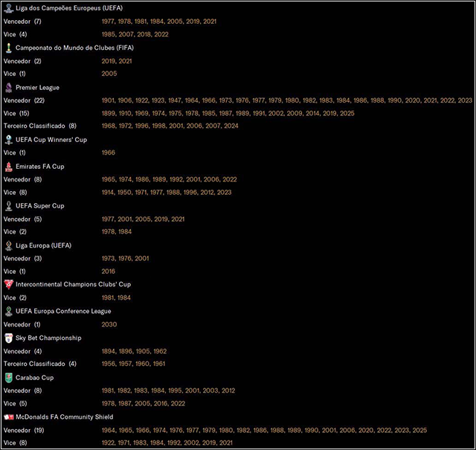
Task: Select Carabao Cup winner years starting 1981
Action: pos(168,390)
